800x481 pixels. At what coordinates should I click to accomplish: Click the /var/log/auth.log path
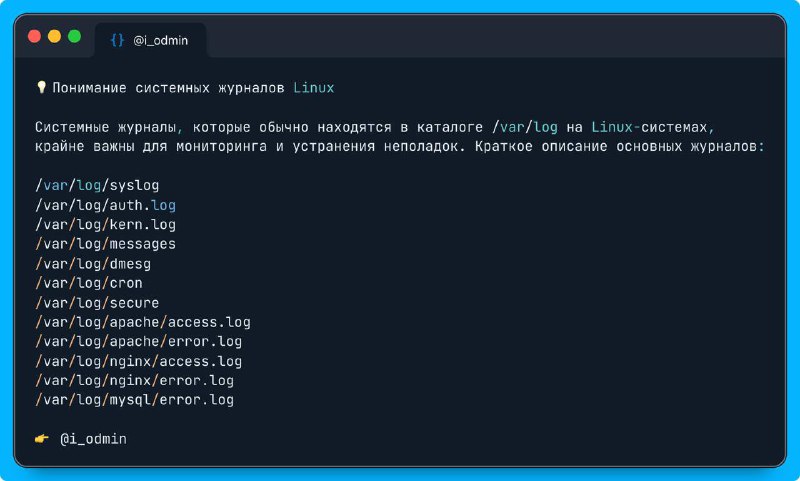coord(106,205)
